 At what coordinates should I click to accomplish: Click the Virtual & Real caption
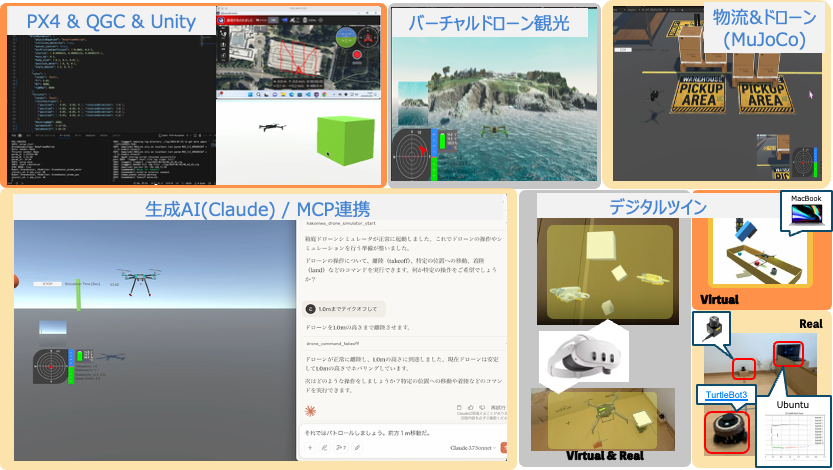pyautogui.click(x=605, y=455)
